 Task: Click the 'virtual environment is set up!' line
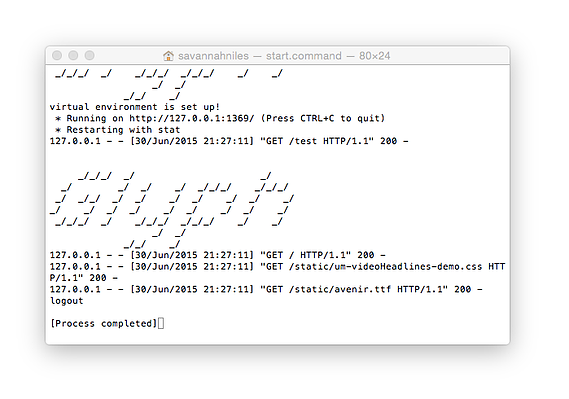(x=135, y=107)
